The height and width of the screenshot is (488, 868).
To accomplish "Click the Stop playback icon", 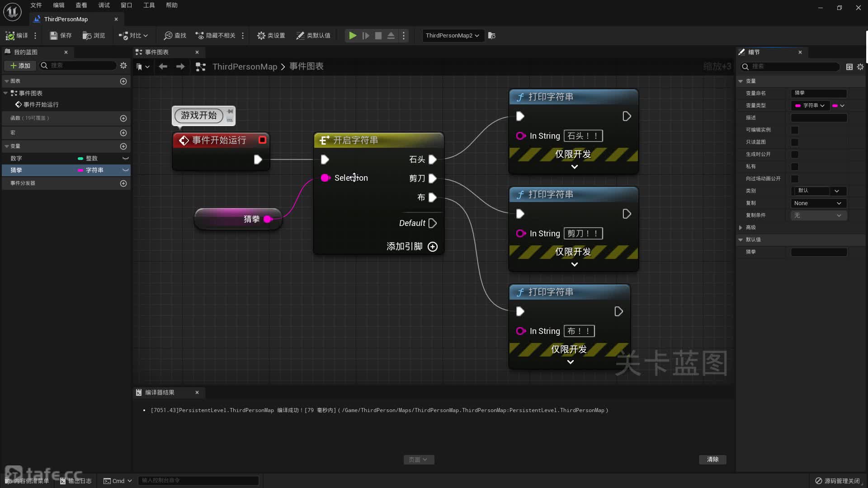I will (378, 35).
